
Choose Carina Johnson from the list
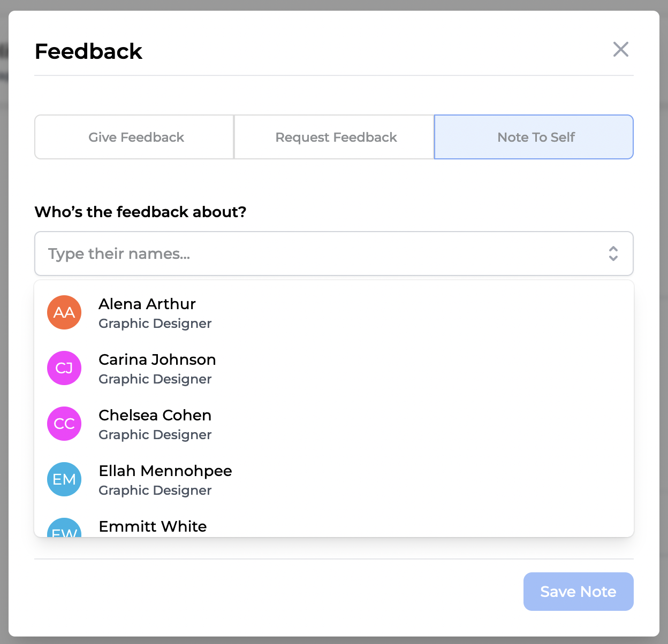coord(157,359)
